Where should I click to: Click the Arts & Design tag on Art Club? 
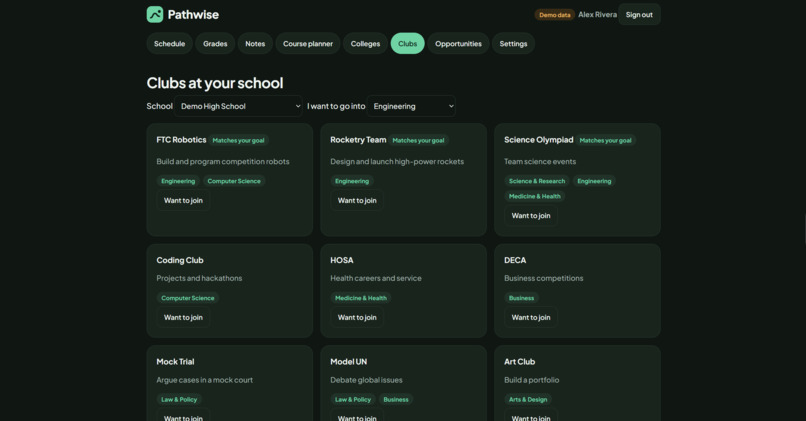pos(528,399)
